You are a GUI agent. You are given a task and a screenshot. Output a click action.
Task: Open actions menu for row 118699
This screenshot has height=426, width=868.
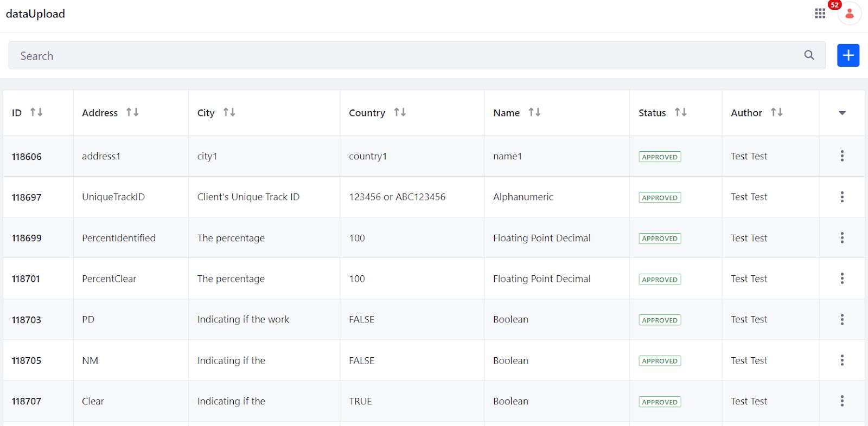[x=842, y=237]
